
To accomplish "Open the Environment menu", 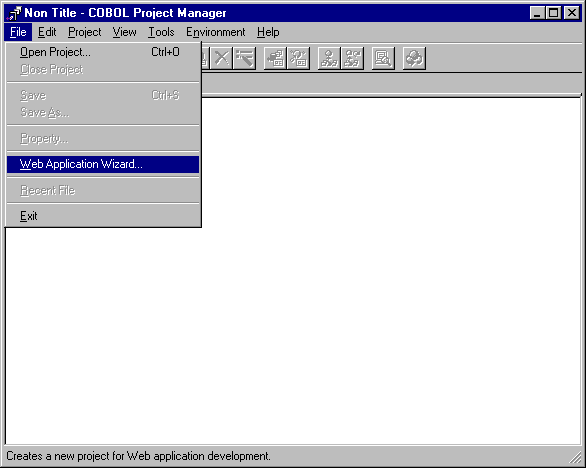I will pyautogui.click(x=216, y=32).
